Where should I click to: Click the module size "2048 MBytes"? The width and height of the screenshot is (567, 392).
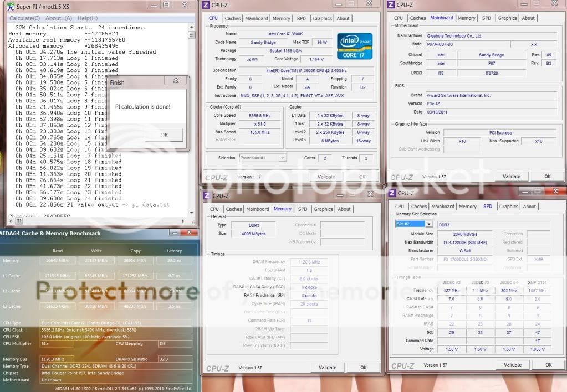pos(465,234)
